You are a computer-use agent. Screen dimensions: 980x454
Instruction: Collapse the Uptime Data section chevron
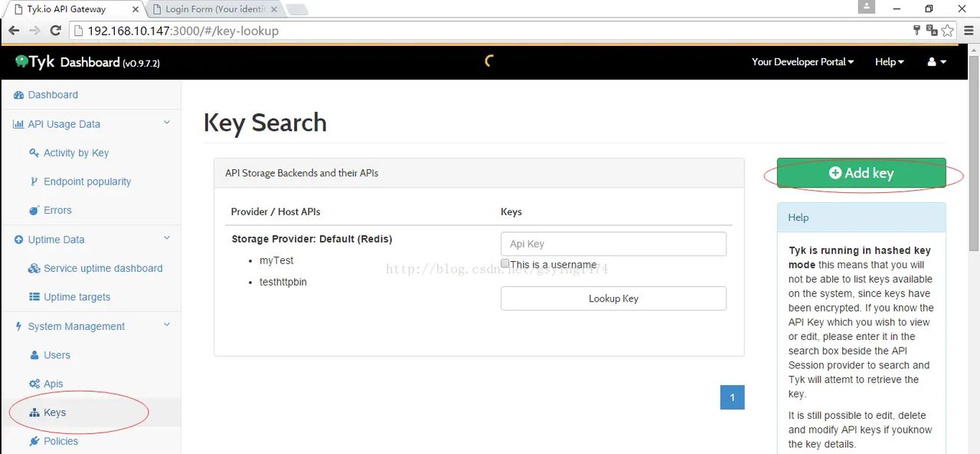(x=167, y=238)
